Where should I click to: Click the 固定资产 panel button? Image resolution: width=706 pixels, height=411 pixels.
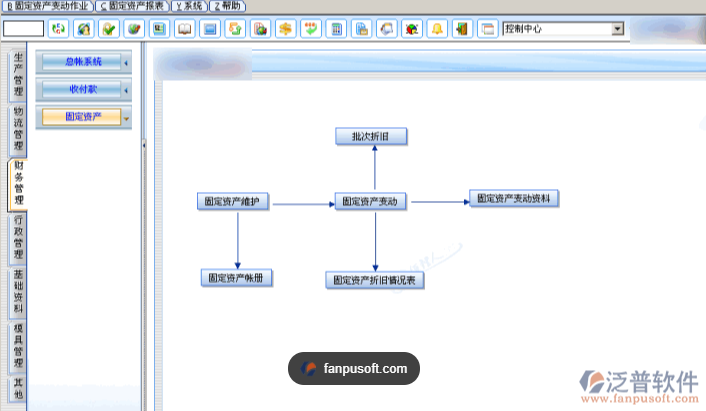tap(81, 117)
